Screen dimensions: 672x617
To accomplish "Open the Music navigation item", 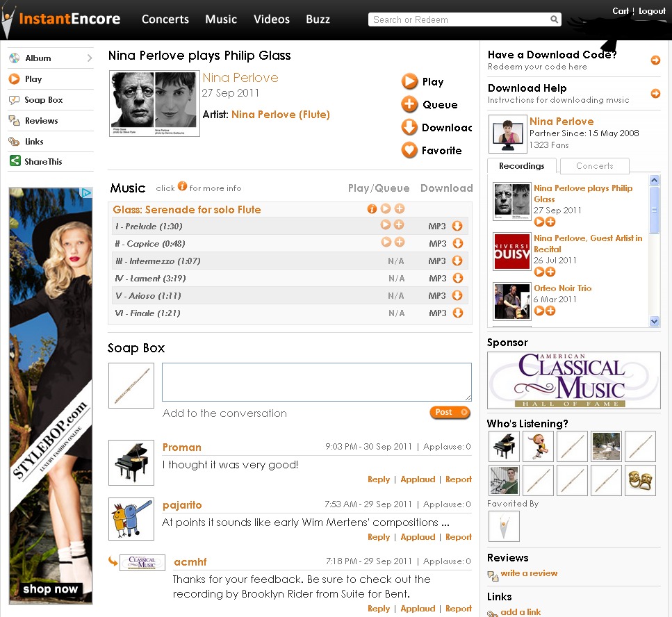I will (221, 19).
